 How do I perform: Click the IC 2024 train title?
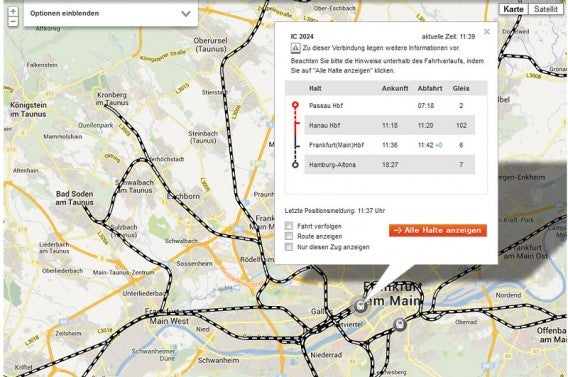[302, 37]
